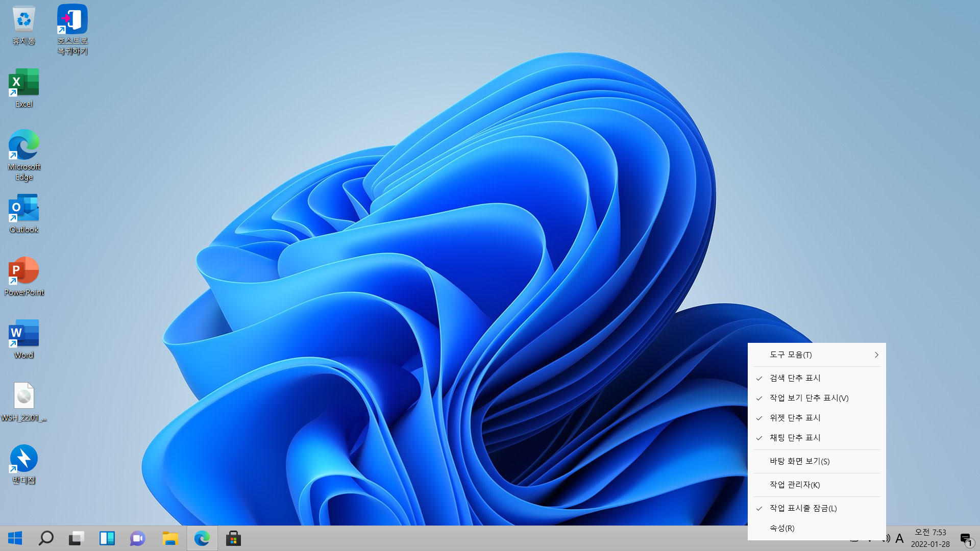Open 속성(R) in the context menu
Screen dimensions: 980x551
[x=817, y=528]
